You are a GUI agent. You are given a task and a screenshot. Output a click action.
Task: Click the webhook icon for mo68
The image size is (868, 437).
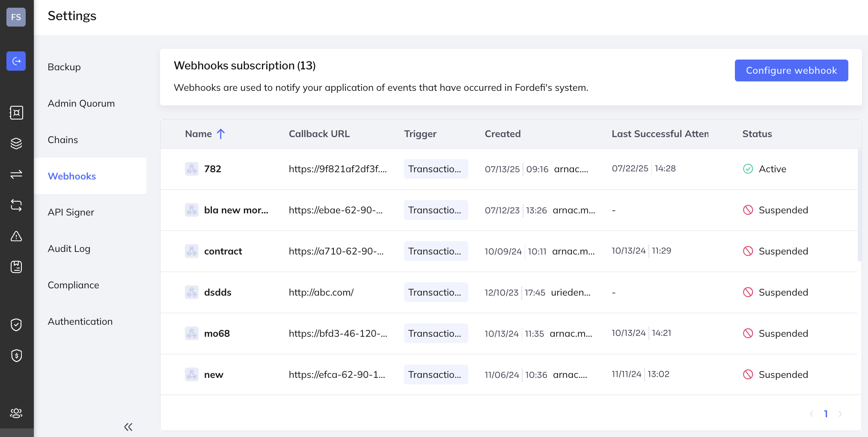[192, 333]
